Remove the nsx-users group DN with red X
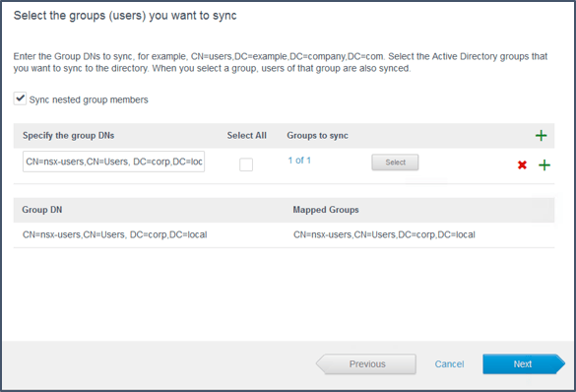The image size is (576, 392). (522, 164)
